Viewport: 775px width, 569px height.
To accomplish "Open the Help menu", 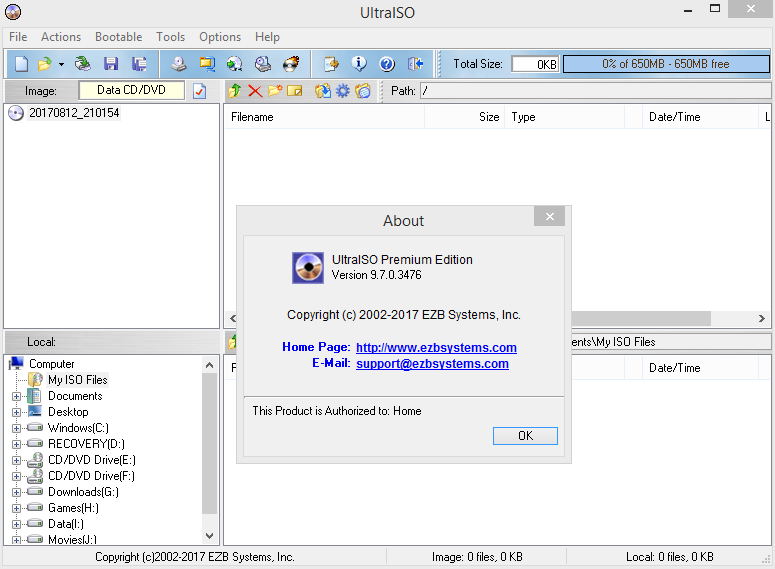I will pos(267,37).
